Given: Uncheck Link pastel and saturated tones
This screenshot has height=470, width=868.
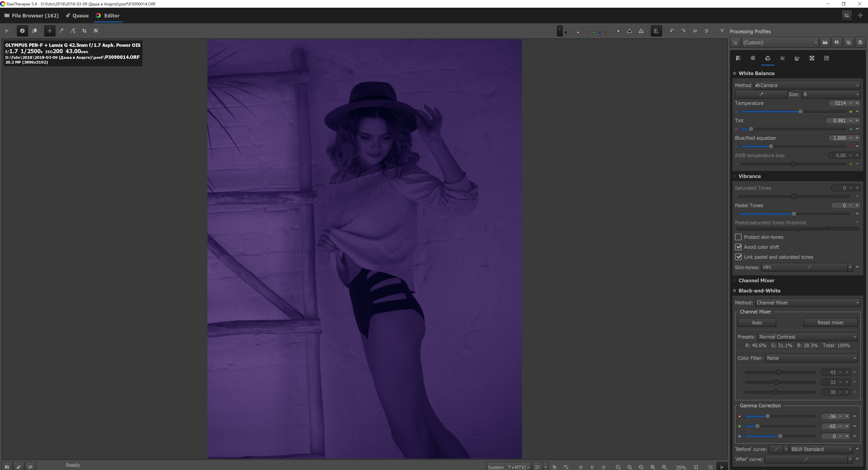Looking at the screenshot, I should coord(738,257).
